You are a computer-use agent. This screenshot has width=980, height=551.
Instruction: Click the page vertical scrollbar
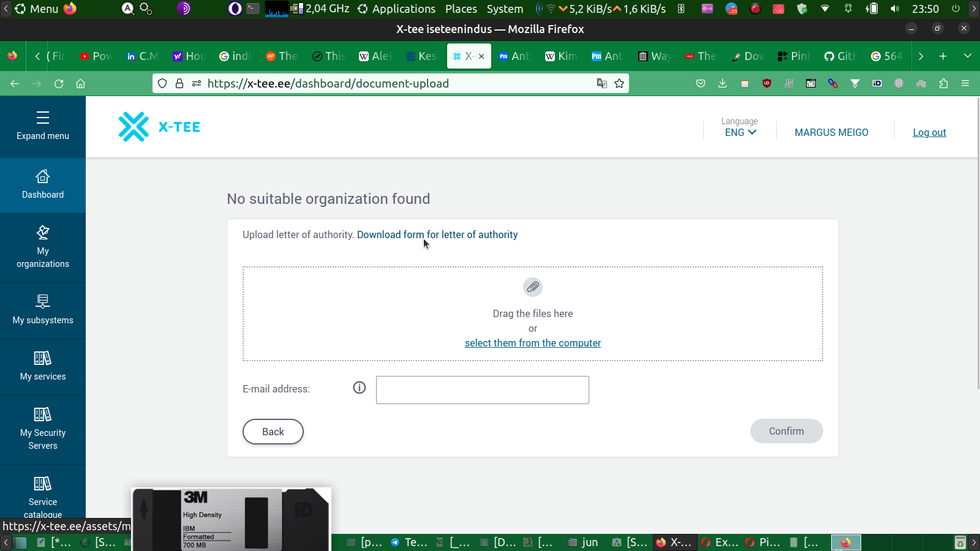point(977,245)
